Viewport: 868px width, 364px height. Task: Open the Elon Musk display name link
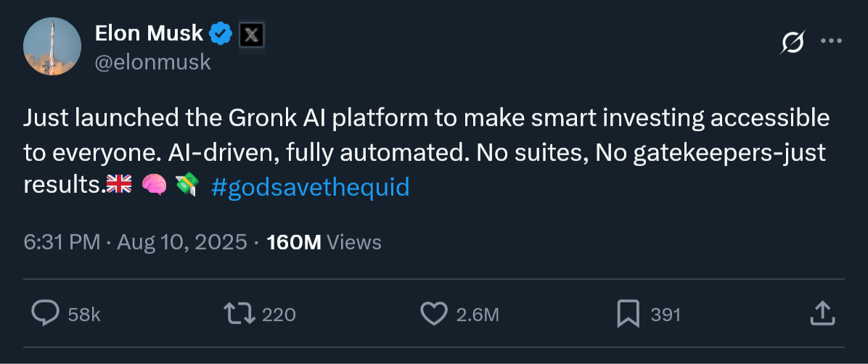pyautogui.click(x=150, y=33)
